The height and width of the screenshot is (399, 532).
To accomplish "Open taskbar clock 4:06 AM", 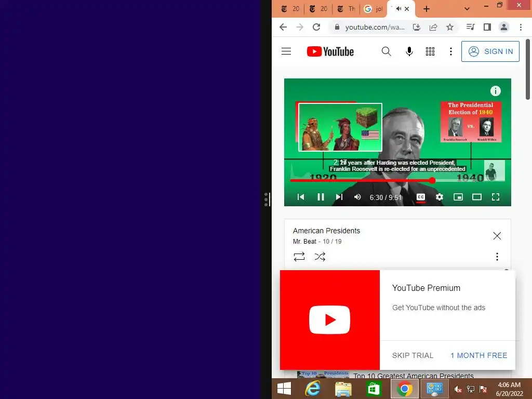I will tap(509, 385).
